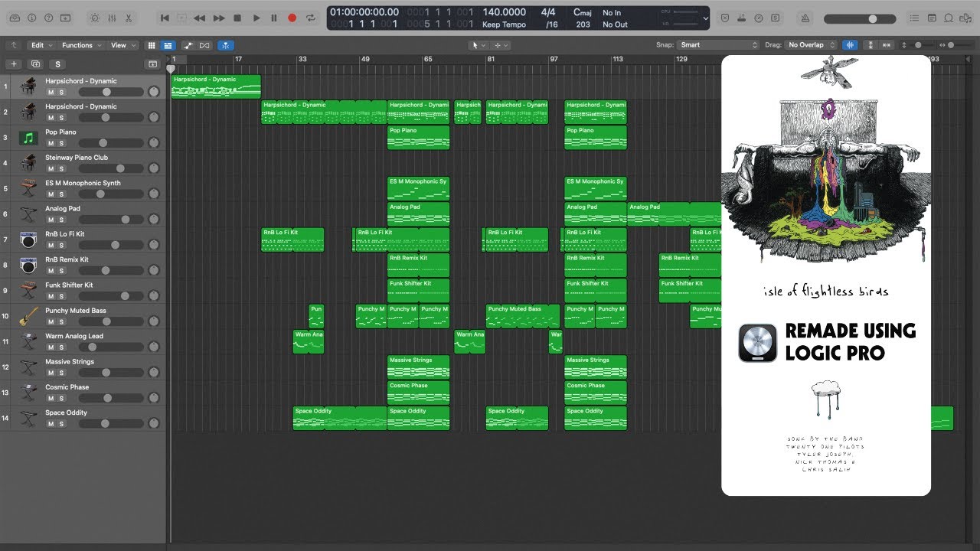Screen dimensions: 980x551
Task: Go to project beginning
Action: click(x=164, y=18)
